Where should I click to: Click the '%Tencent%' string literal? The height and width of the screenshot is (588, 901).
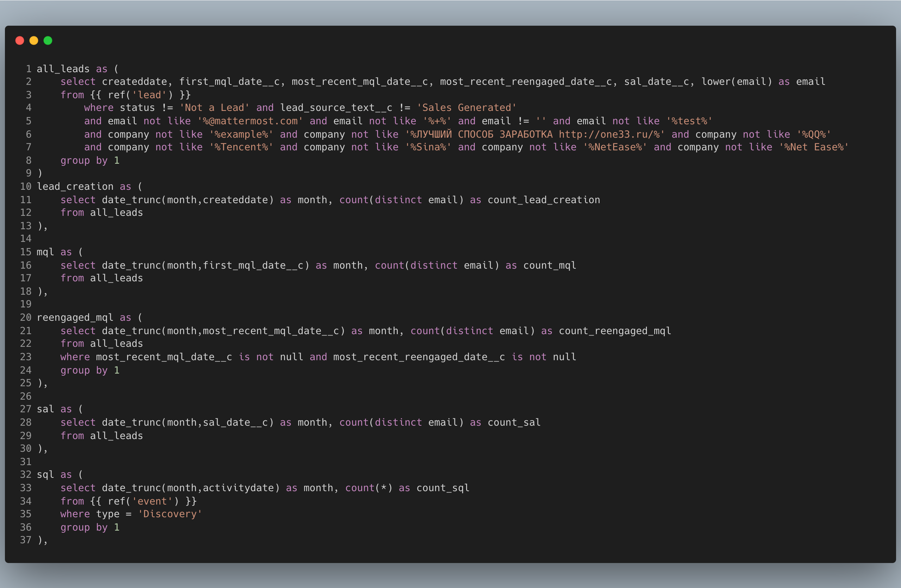tap(241, 147)
